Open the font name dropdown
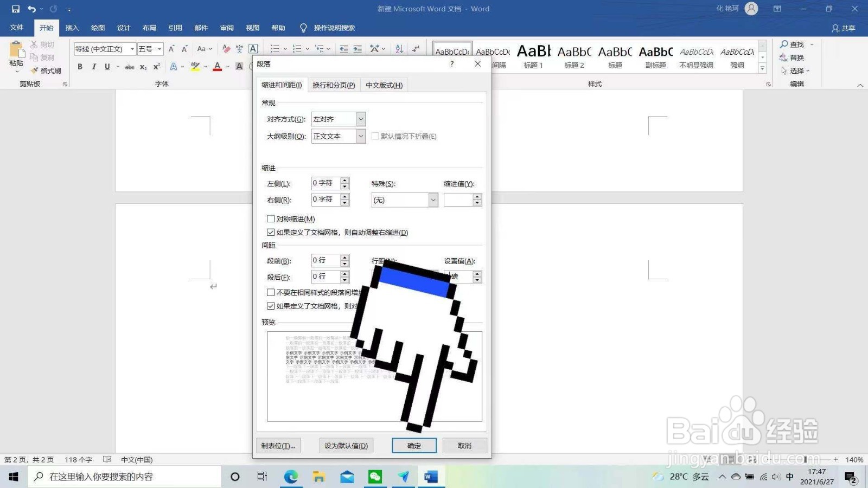The width and height of the screenshot is (868, 488). [x=132, y=49]
